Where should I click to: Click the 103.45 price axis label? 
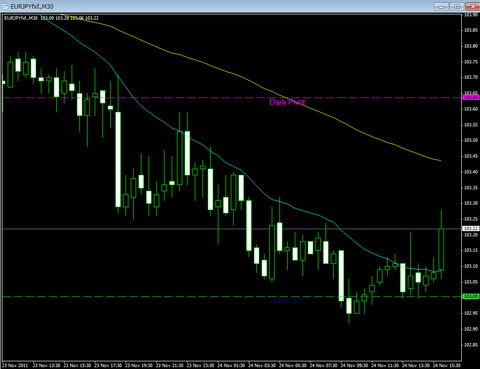(x=471, y=156)
